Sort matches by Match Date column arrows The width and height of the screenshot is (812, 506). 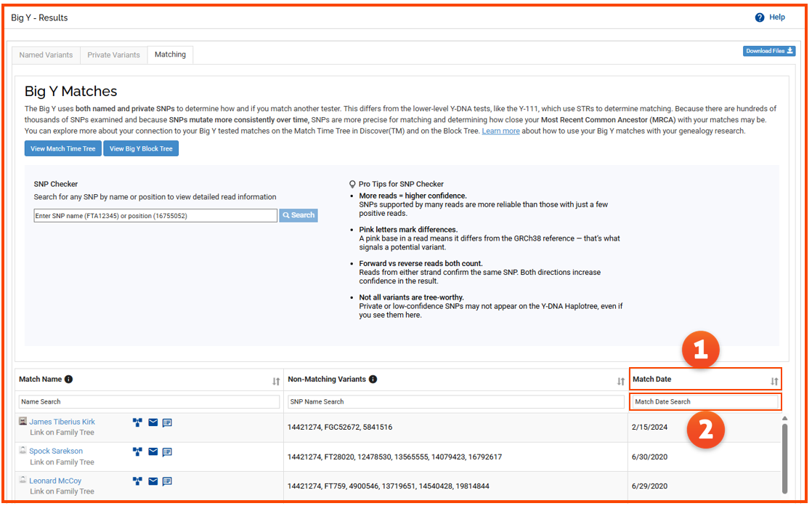click(774, 382)
